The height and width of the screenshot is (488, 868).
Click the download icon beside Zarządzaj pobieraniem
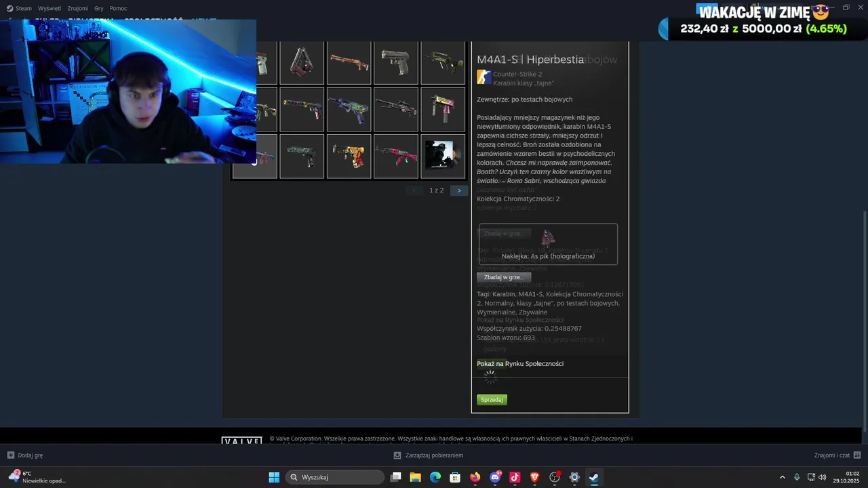397,455
